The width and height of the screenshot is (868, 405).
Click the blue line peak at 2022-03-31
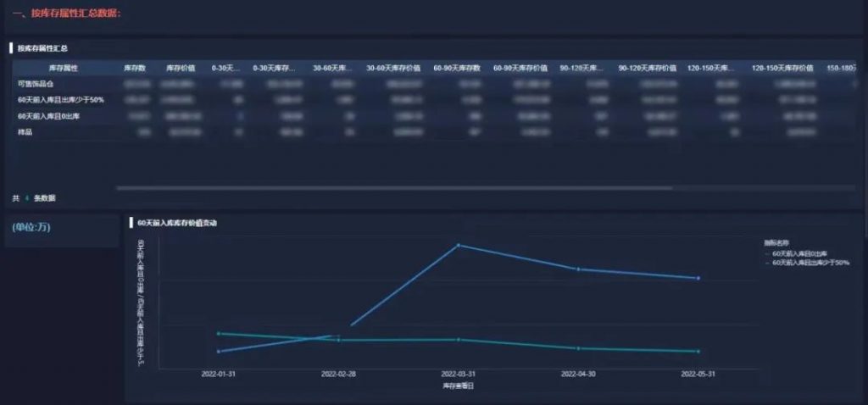(x=459, y=246)
